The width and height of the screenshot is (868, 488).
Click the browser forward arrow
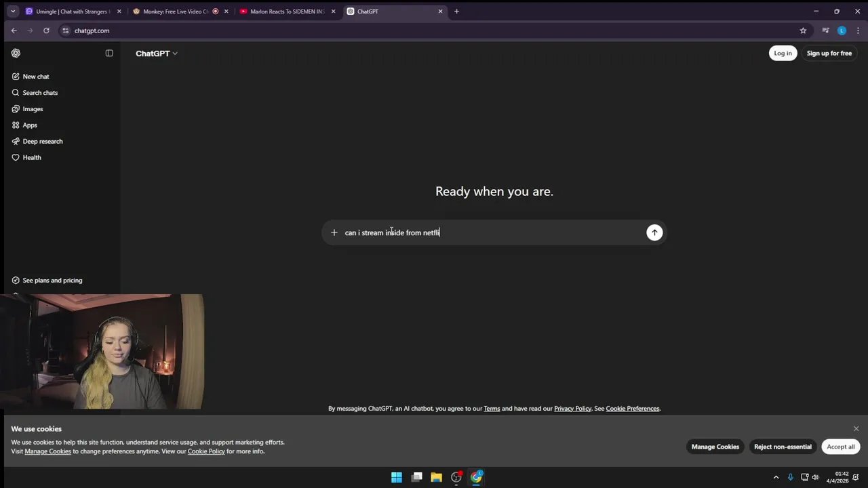pyautogui.click(x=30, y=30)
